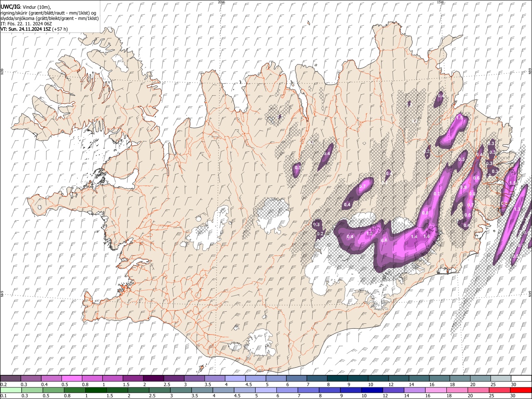Image resolution: width=532 pixels, height=399 pixels.
Task: Pick the 0.8 swatch in upper scale
Action: pyautogui.click(x=92, y=378)
